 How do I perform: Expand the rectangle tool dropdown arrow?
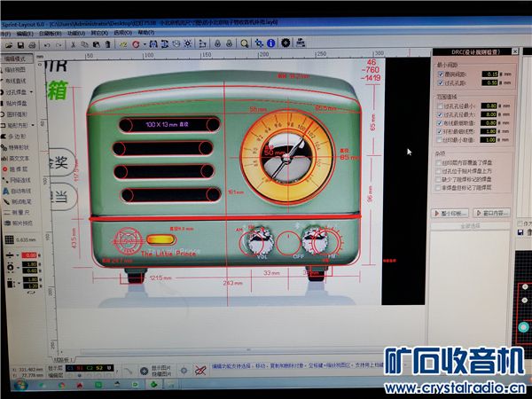33,125
